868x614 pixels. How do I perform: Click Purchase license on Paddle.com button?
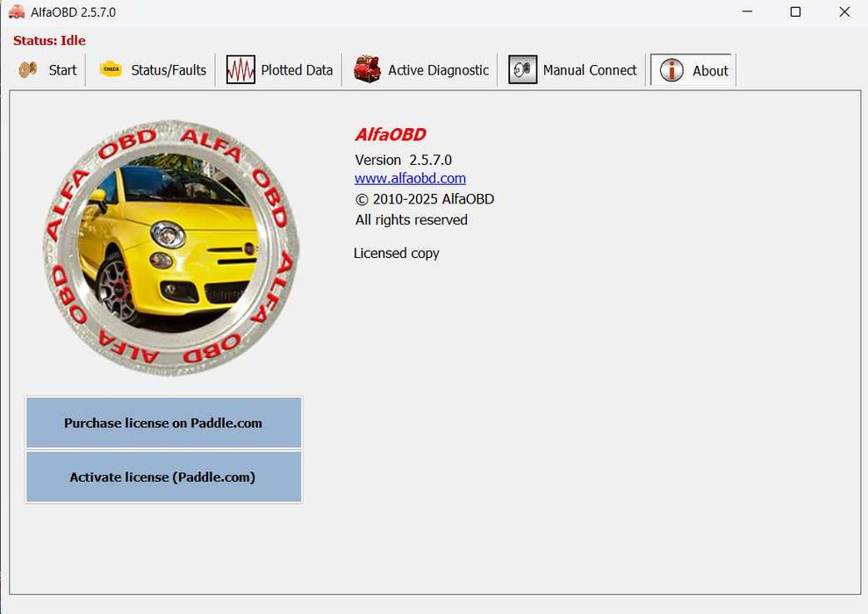(x=164, y=423)
